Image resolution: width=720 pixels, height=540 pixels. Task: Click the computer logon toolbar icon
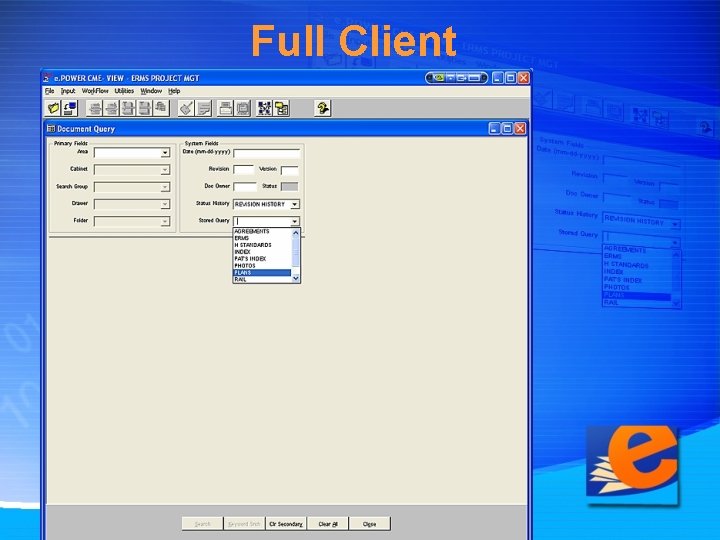point(70,108)
